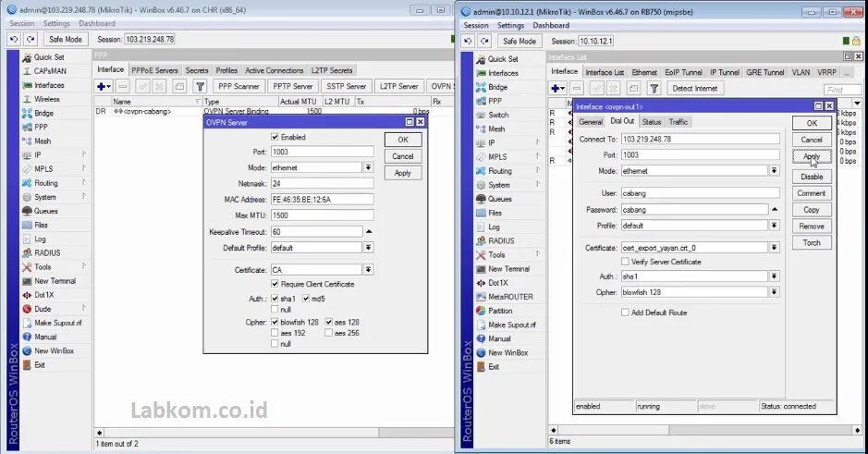Click Connect To field in ovpn-out1
This screenshot has width=868, height=454.
[700, 139]
